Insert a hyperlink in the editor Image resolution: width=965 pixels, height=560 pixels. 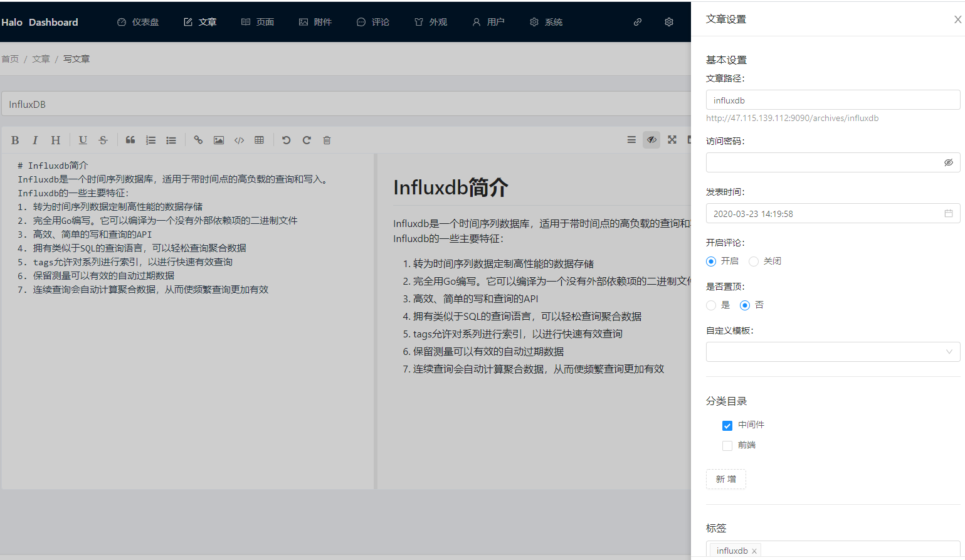click(198, 140)
